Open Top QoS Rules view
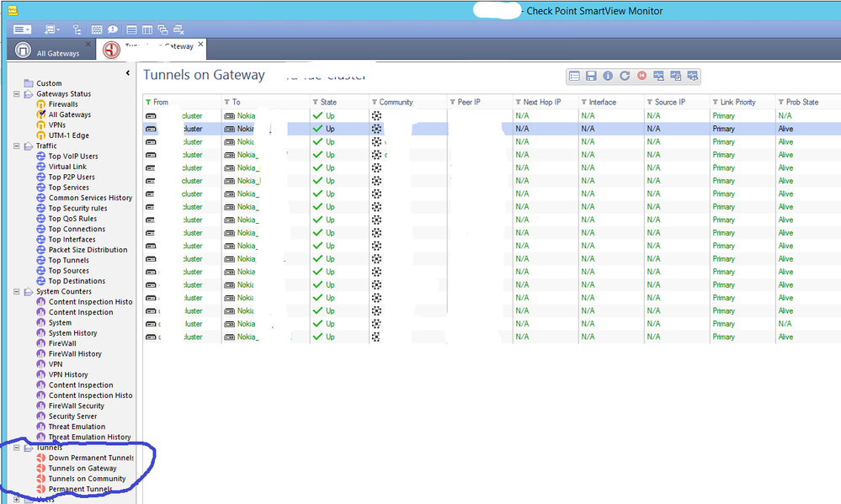The width and height of the screenshot is (841, 504). [72, 219]
